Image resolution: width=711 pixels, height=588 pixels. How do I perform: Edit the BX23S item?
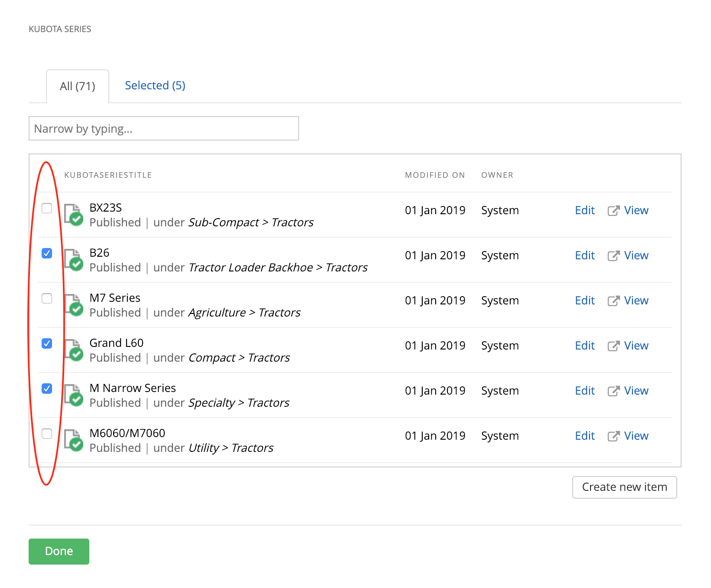tap(585, 210)
